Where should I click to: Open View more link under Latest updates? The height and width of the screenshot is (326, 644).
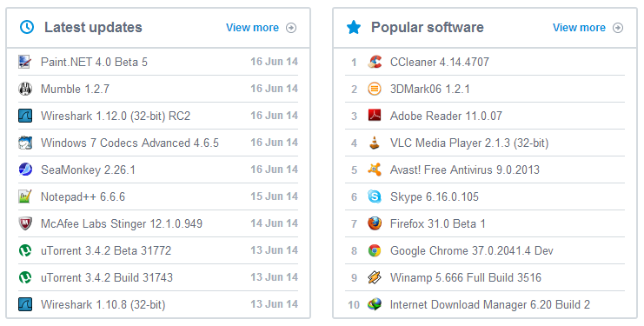coord(252,28)
